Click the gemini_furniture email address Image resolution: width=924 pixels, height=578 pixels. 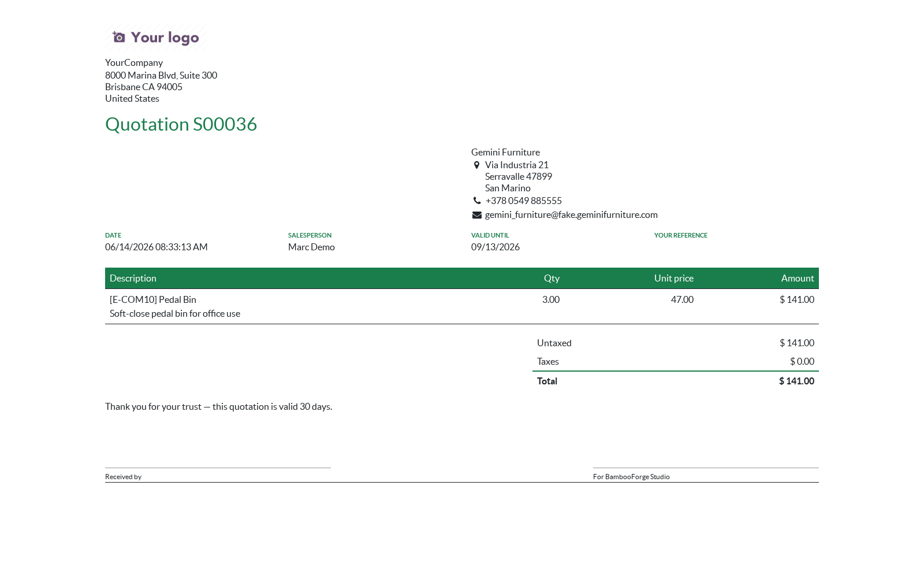[571, 214]
